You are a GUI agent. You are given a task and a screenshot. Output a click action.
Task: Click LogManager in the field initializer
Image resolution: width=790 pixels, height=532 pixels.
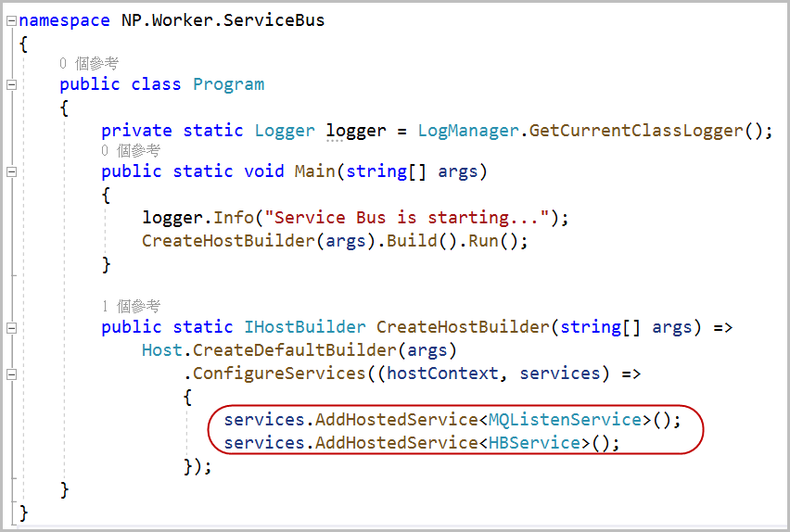click(468, 131)
